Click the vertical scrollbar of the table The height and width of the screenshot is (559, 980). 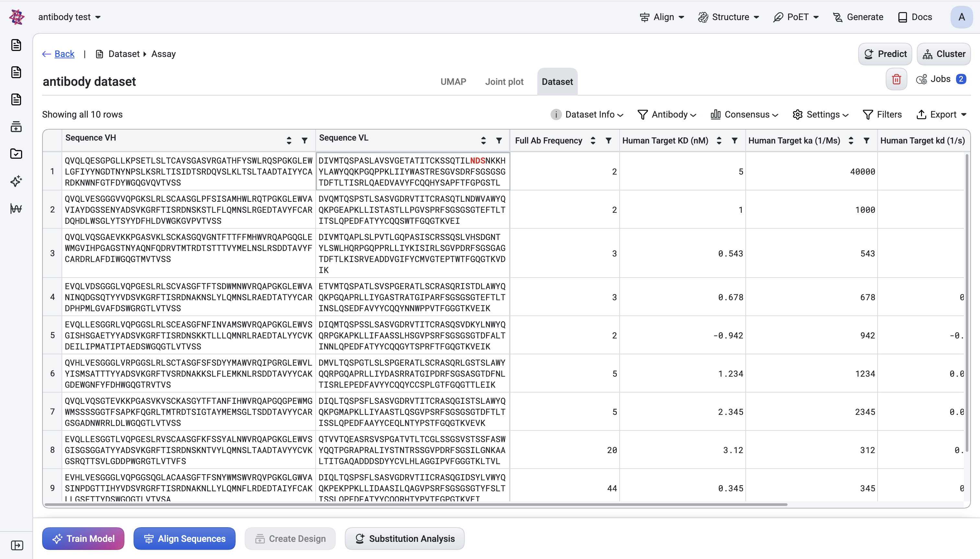point(967,303)
